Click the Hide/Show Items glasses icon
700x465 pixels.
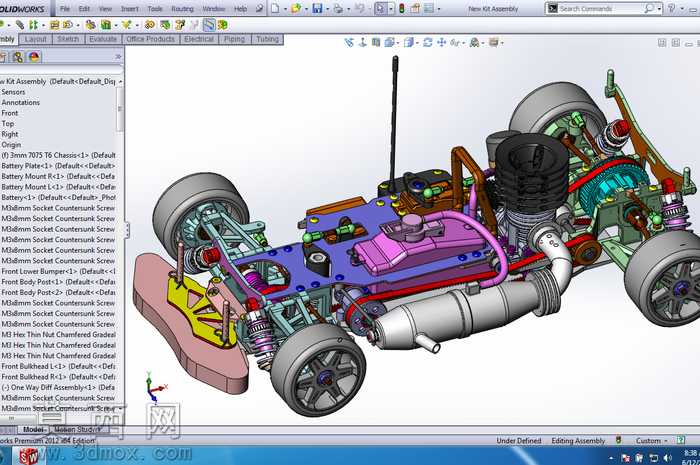point(454,43)
